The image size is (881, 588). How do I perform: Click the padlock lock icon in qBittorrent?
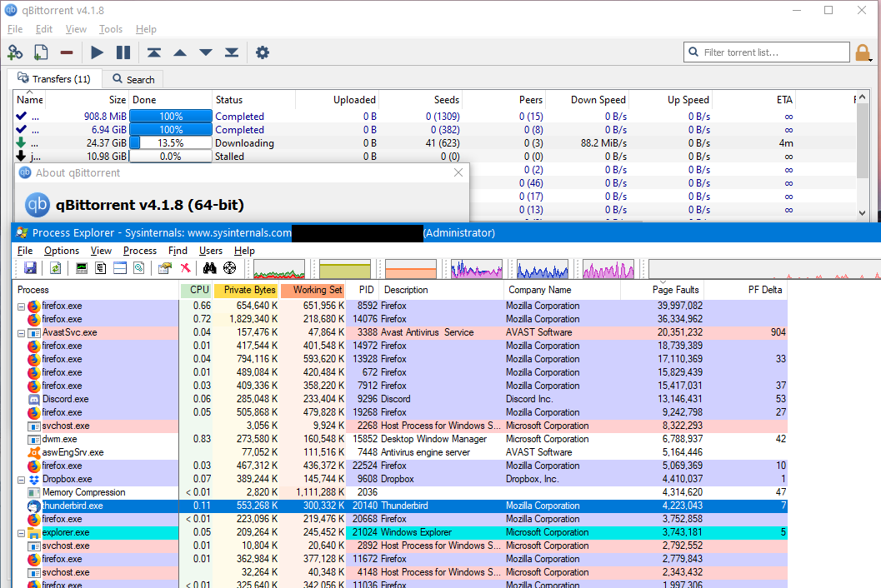[x=863, y=52]
